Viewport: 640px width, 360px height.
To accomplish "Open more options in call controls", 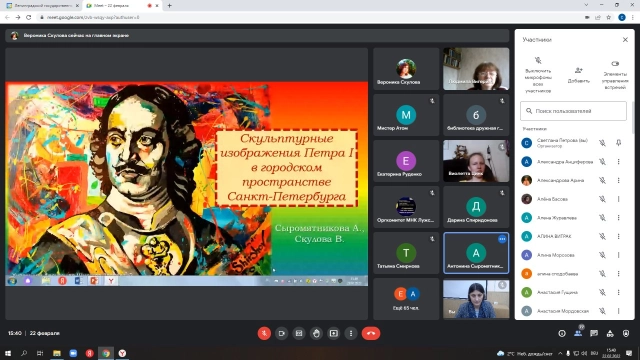I will 351,333.
